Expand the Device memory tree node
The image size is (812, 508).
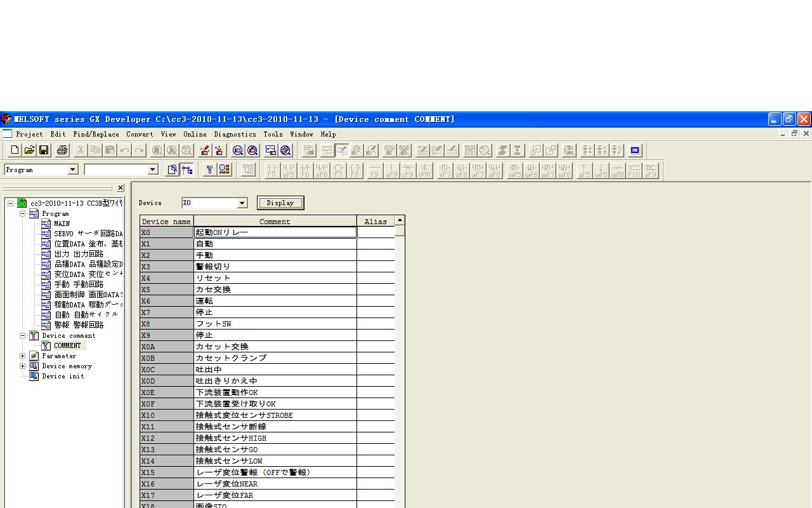(x=23, y=366)
